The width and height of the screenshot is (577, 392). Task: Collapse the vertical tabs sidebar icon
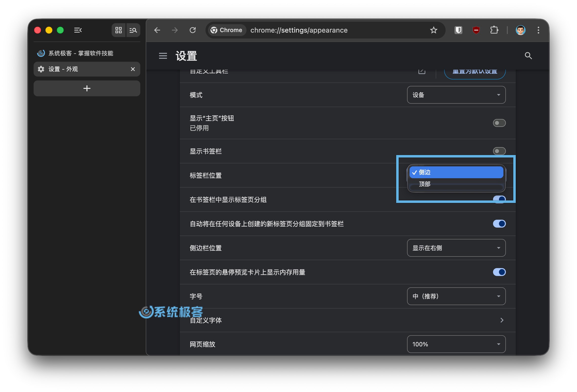(x=78, y=30)
